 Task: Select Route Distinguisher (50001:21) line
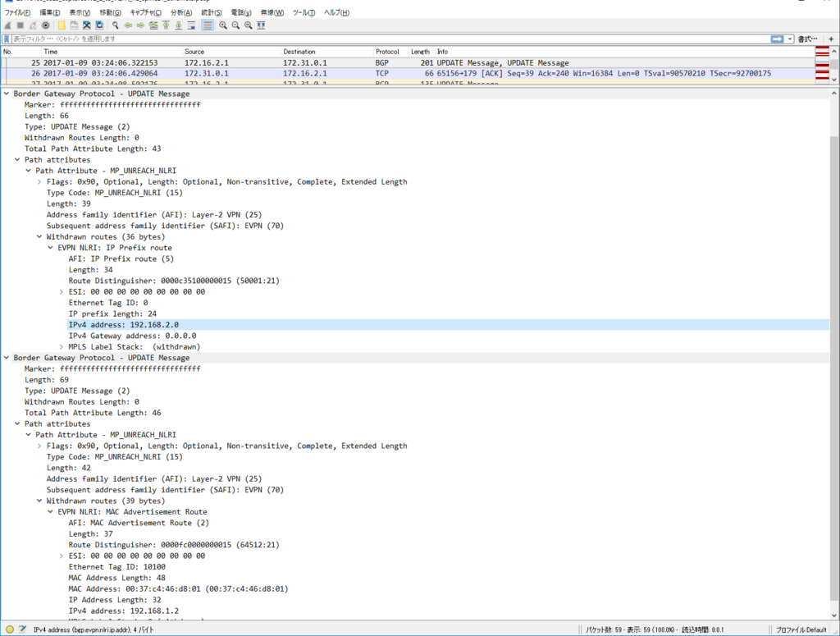[174, 281]
